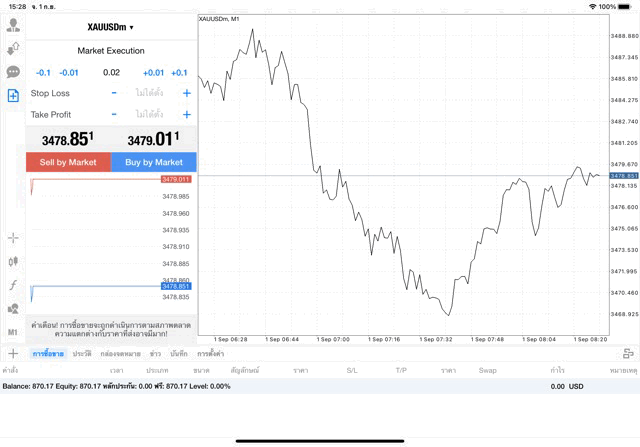The width and height of the screenshot is (640, 447).
Task: Open the accounts profile icon
Action: (x=13, y=25)
